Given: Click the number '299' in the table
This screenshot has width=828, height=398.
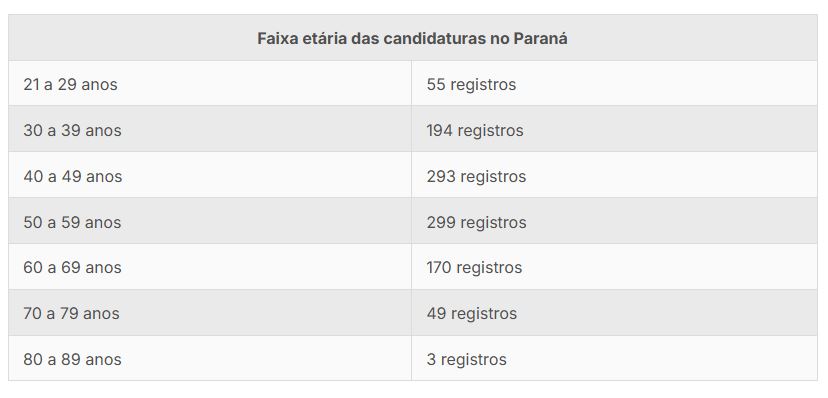Looking at the screenshot, I should click(441, 222).
